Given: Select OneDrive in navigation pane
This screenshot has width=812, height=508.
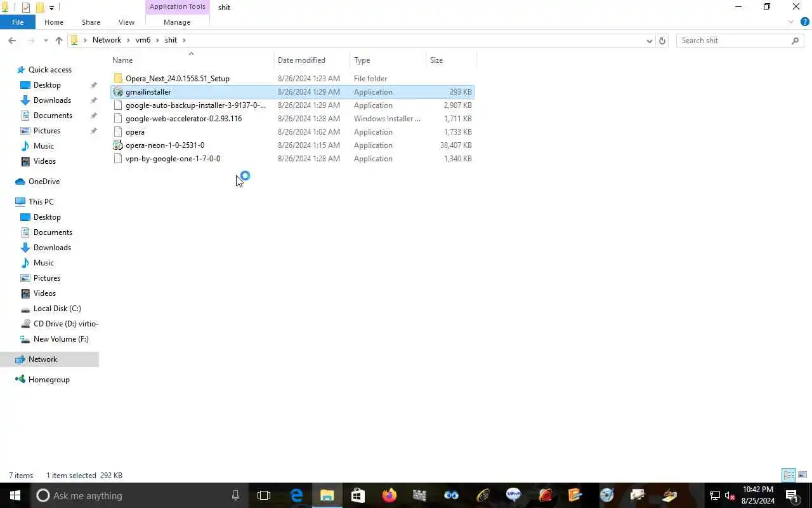Looking at the screenshot, I should click(x=44, y=182).
